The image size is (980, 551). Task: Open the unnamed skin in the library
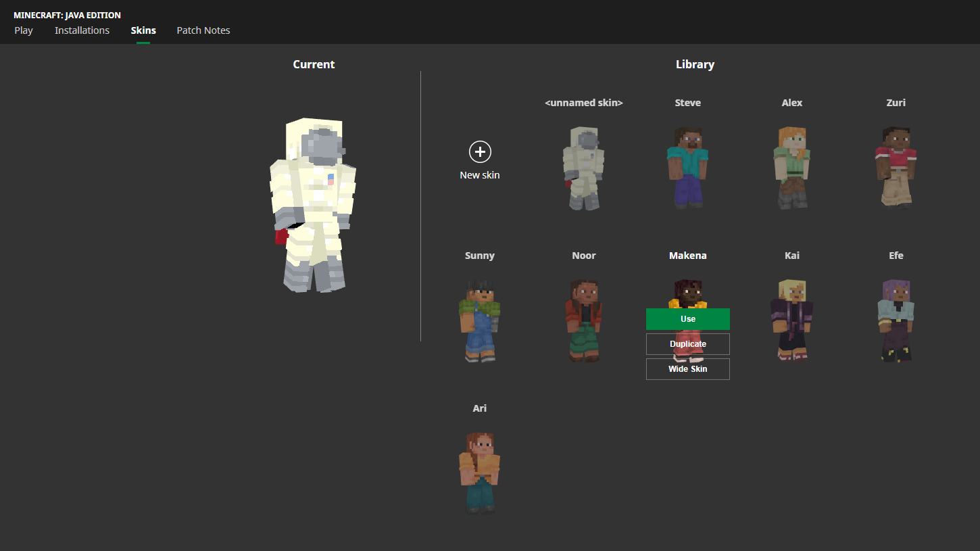pos(583,167)
